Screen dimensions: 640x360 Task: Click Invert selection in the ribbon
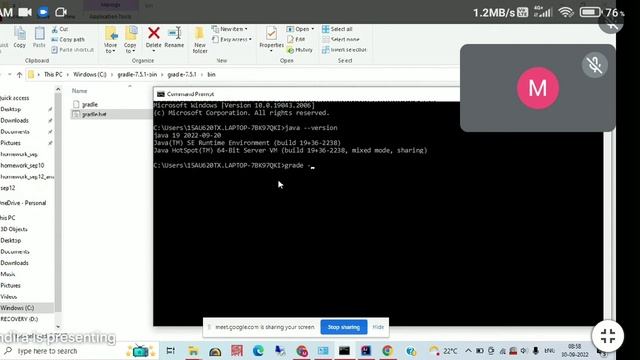[x=344, y=50]
